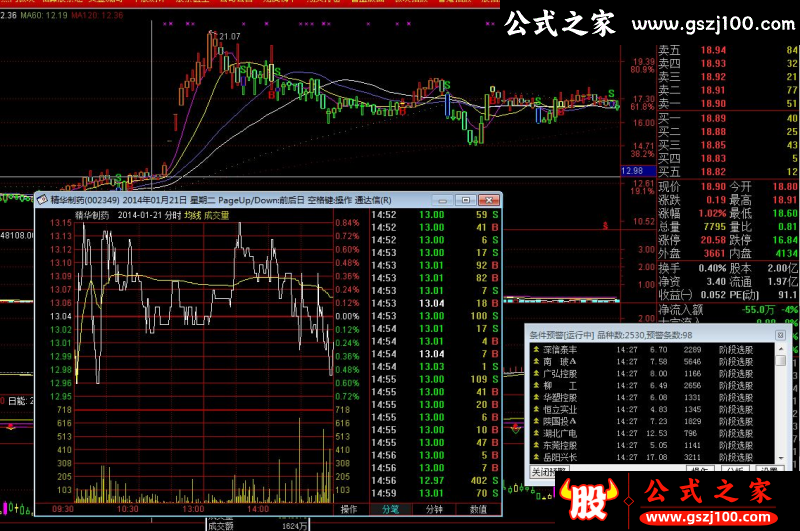The width and height of the screenshot is (800, 531).
Task: Click the star icon beside 华塑控股
Action: click(x=536, y=397)
